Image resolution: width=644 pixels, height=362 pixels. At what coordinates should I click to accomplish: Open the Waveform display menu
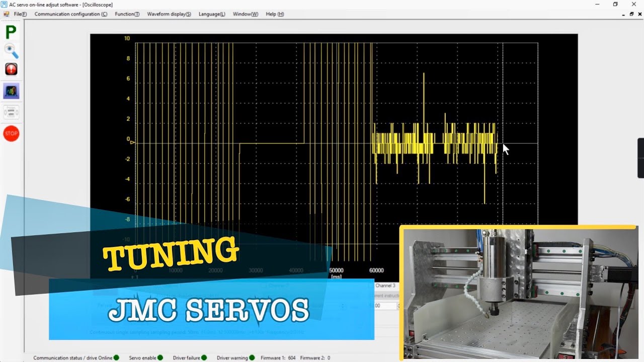pyautogui.click(x=169, y=14)
